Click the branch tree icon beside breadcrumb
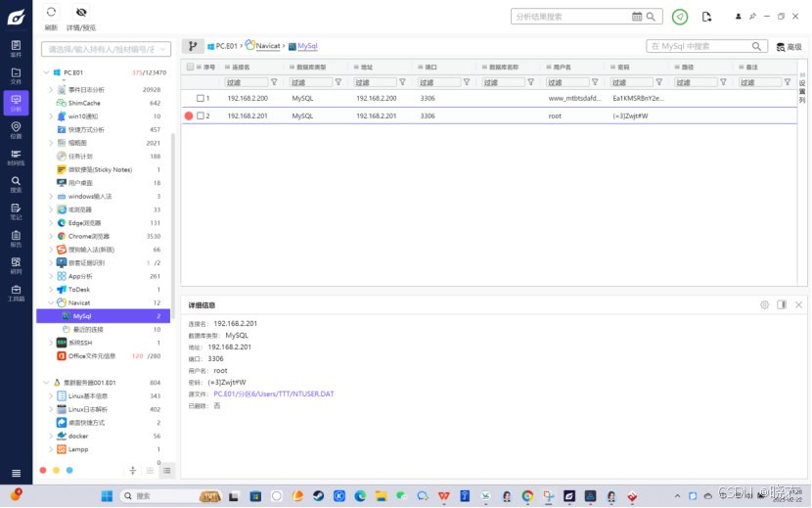This screenshot has width=812, height=508. pyautogui.click(x=193, y=46)
